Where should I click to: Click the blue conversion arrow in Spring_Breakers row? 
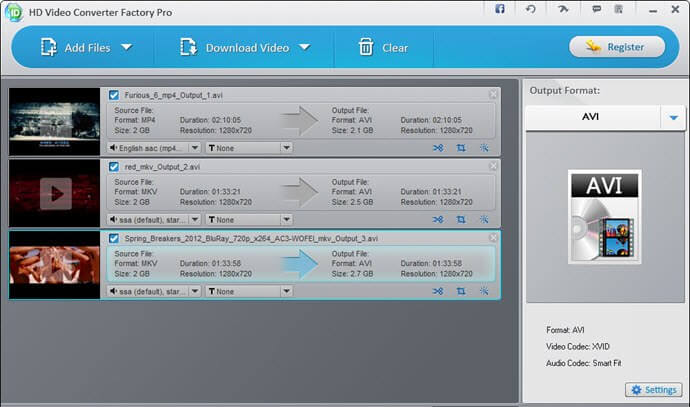[300, 264]
